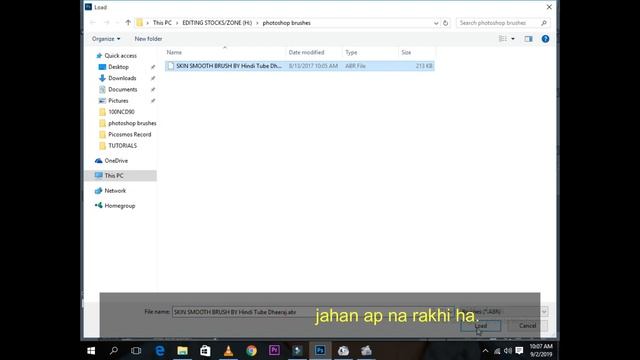This screenshot has height=360, width=640.
Task: Click the Cancel button
Action: coord(527,326)
